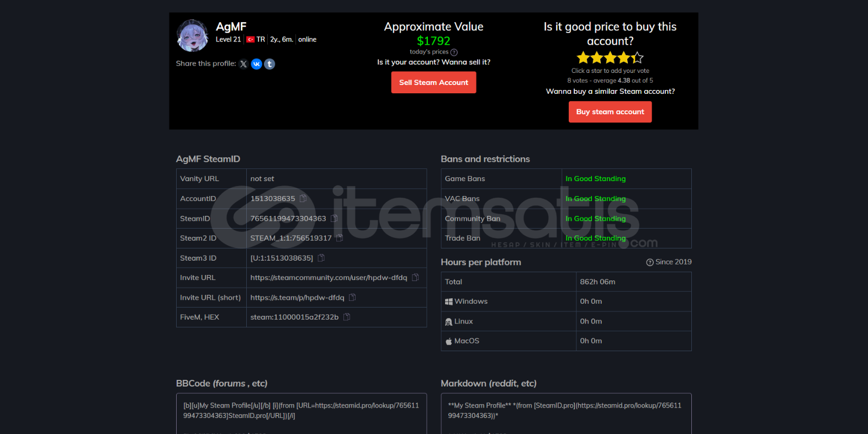Copy the SteamID 76561199473304363 value
Image resolution: width=868 pixels, height=434 pixels.
[334, 218]
